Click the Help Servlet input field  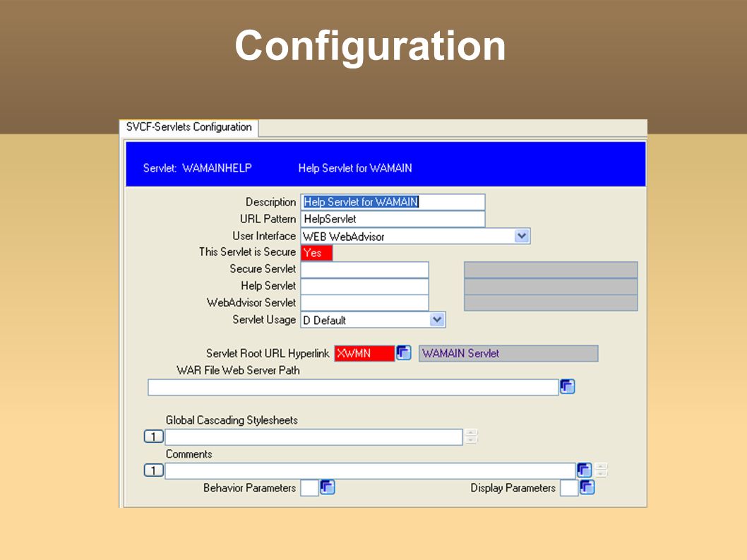365,287
